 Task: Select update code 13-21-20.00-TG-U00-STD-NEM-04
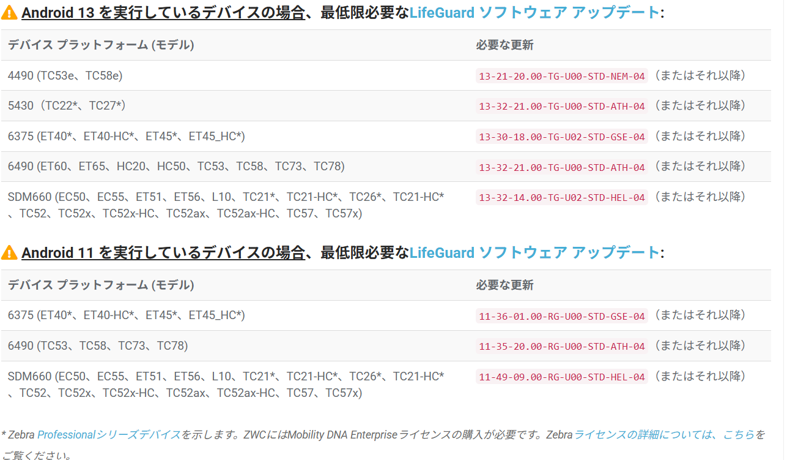[562, 76]
